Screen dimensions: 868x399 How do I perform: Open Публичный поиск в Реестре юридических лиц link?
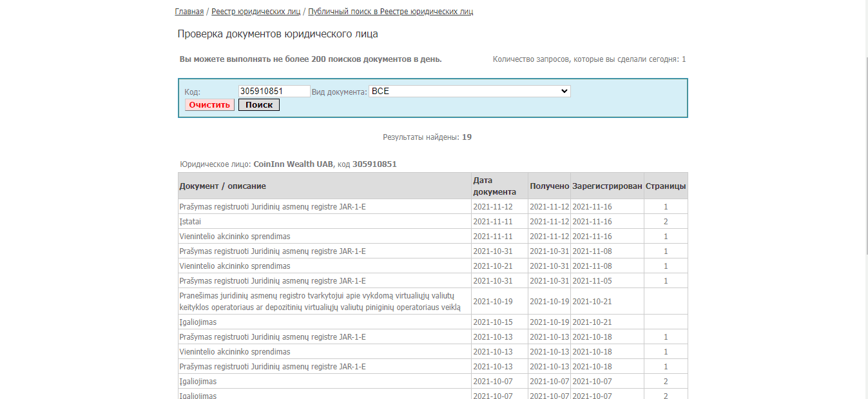[391, 12]
